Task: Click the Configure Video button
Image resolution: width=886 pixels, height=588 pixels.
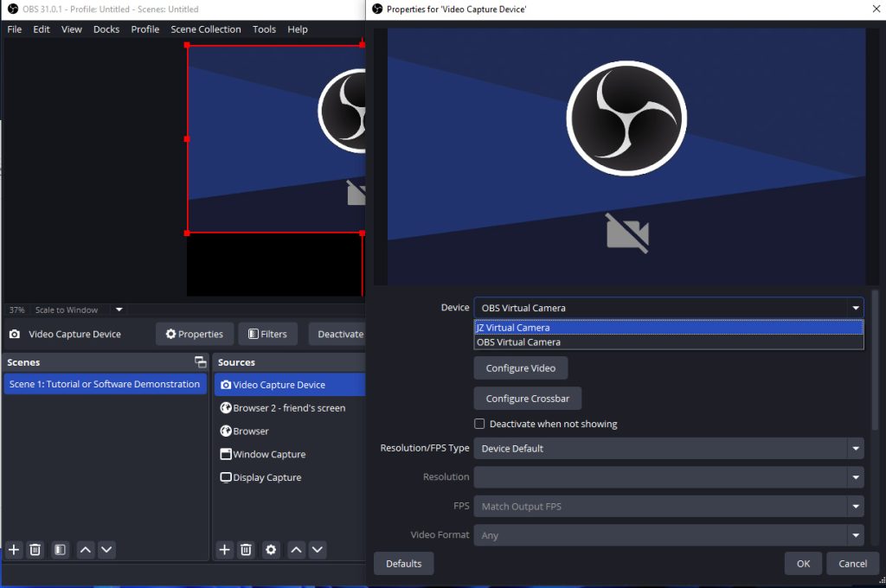Action: (x=520, y=368)
